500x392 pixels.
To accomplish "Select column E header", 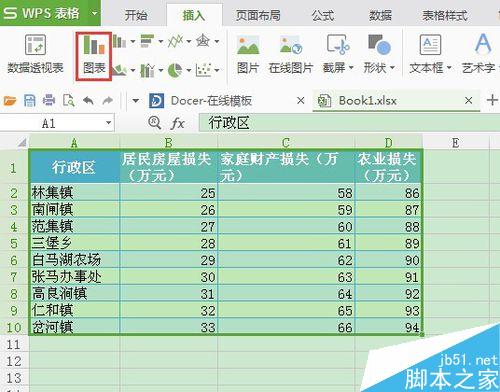I will pos(455,143).
